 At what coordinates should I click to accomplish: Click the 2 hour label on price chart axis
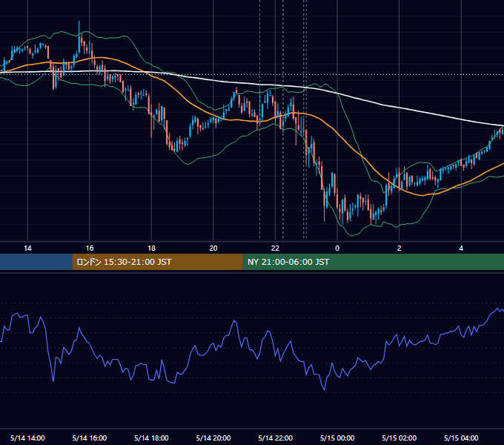click(399, 248)
